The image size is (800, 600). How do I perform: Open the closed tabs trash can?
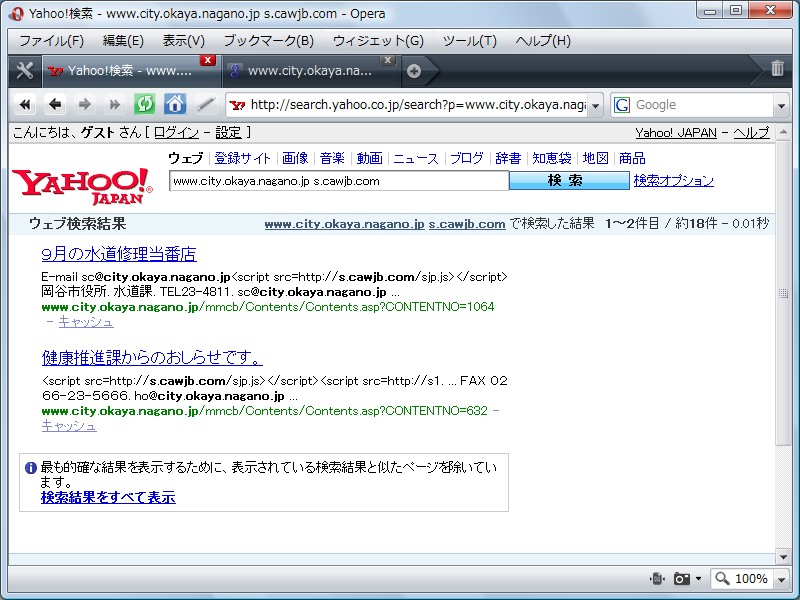(x=777, y=68)
